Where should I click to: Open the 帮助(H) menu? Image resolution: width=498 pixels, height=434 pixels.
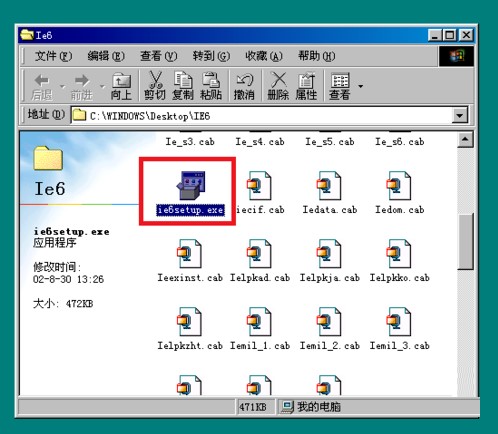click(316, 56)
